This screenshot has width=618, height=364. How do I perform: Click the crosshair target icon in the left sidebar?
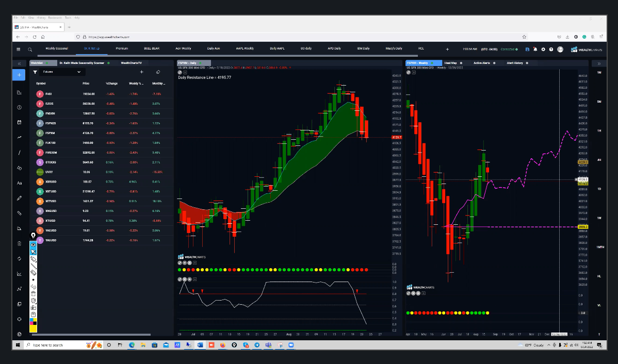pyautogui.click(x=19, y=319)
